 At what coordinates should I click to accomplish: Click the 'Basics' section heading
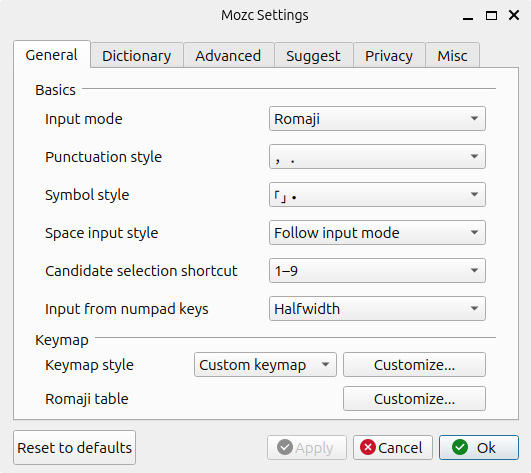56,90
